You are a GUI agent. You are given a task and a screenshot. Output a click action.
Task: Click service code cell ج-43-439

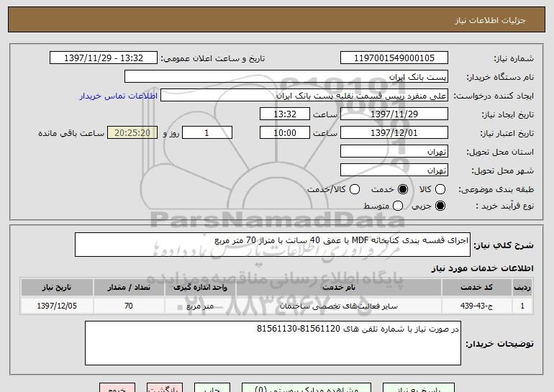[x=476, y=306]
